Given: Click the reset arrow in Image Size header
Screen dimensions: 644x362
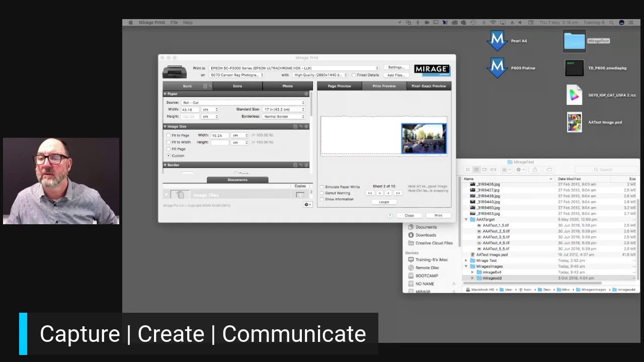Looking at the screenshot, I should click(301, 127).
